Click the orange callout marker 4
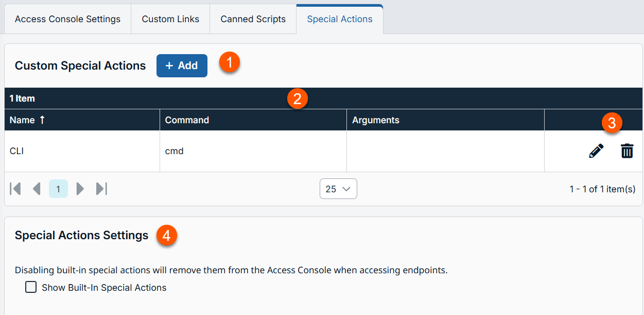This screenshot has width=644, height=315. click(x=166, y=236)
